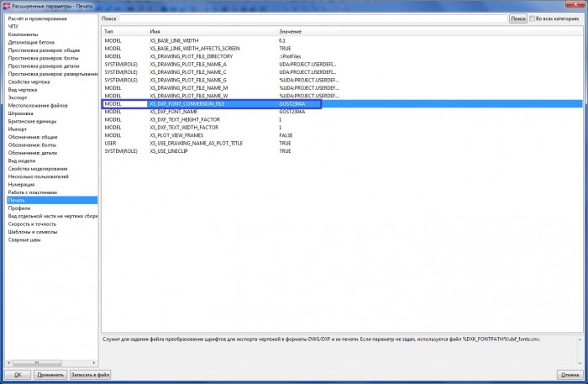Sort by the 'Имя' column header
This screenshot has height=384, width=588.
tap(212, 31)
